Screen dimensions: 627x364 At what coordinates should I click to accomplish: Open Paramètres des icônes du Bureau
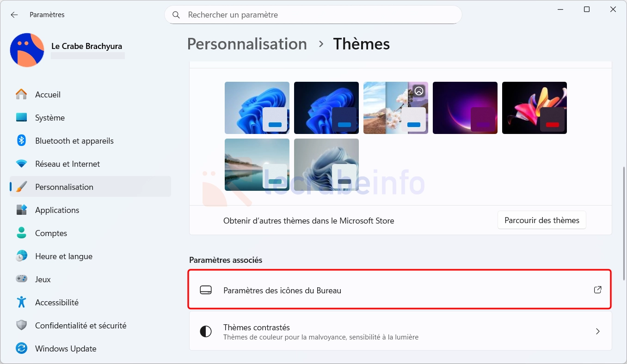(400, 290)
